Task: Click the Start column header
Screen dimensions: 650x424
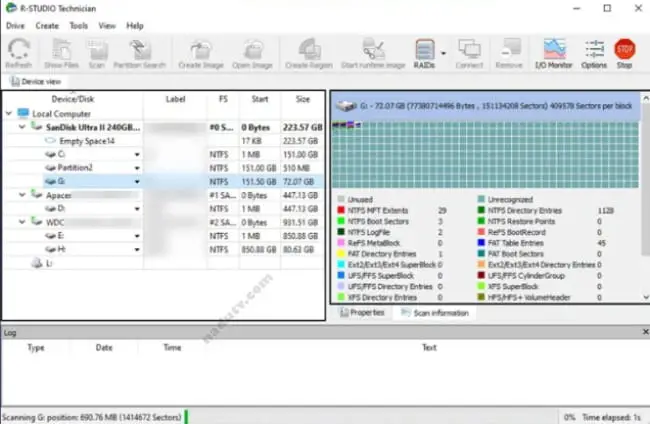Action: pos(260,99)
